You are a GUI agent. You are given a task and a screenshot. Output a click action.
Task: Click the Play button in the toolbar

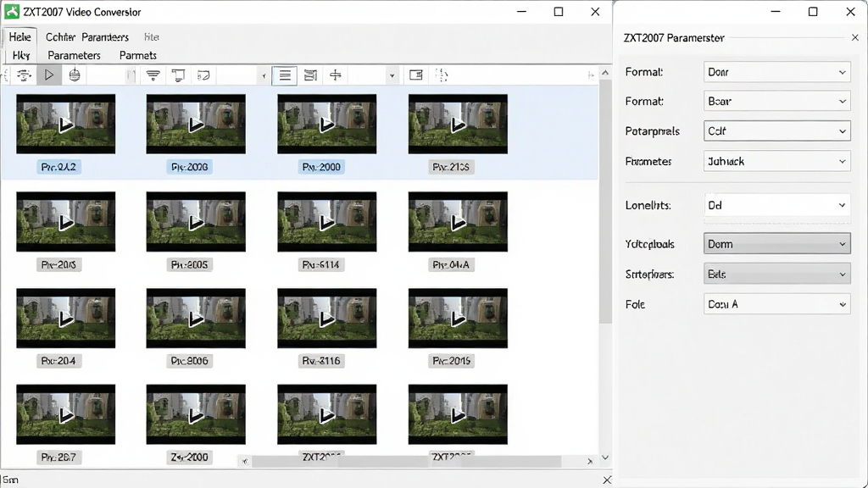click(49, 75)
